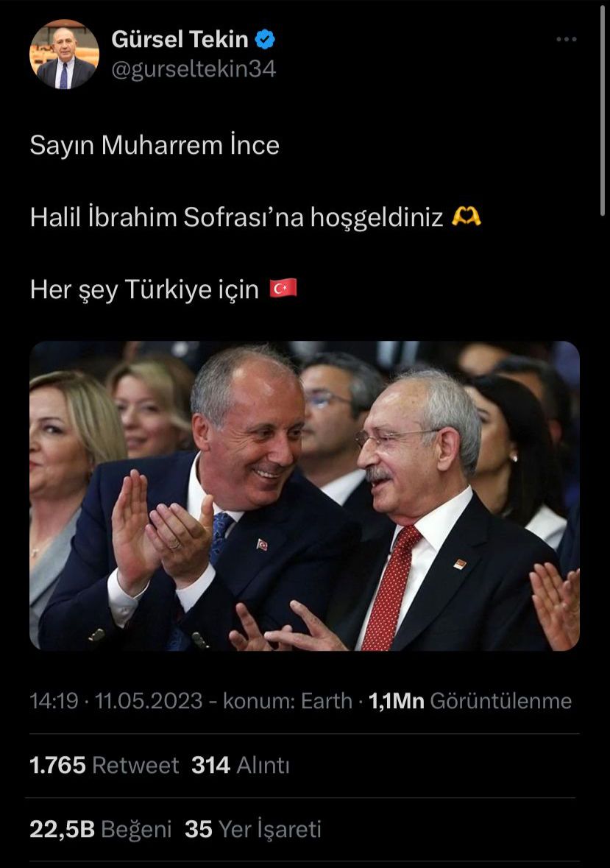Click the vertical scrollbar on right edge
Image resolution: width=610 pixels, height=868 pixels.
[x=602, y=110]
